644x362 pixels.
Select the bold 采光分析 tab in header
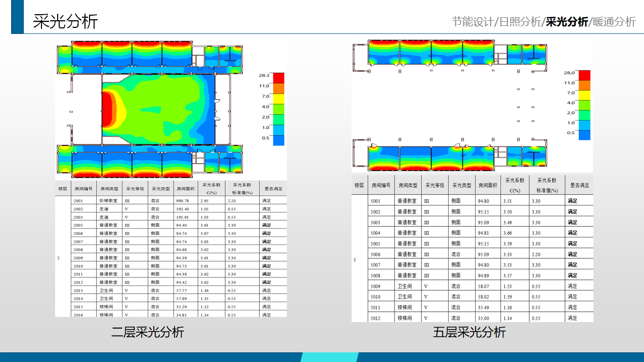567,22
